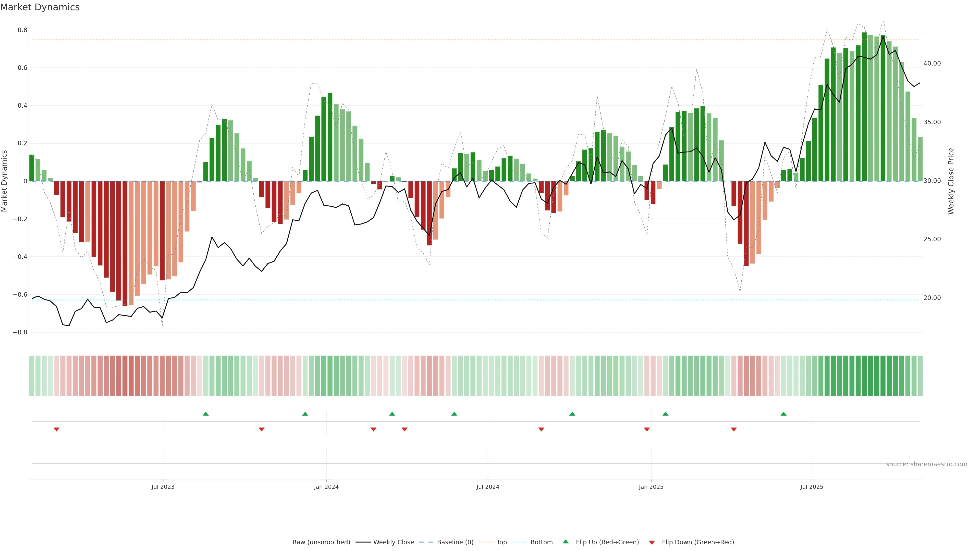Click the red flip-down marker just before Jan 2025

pyautogui.click(x=647, y=429)
